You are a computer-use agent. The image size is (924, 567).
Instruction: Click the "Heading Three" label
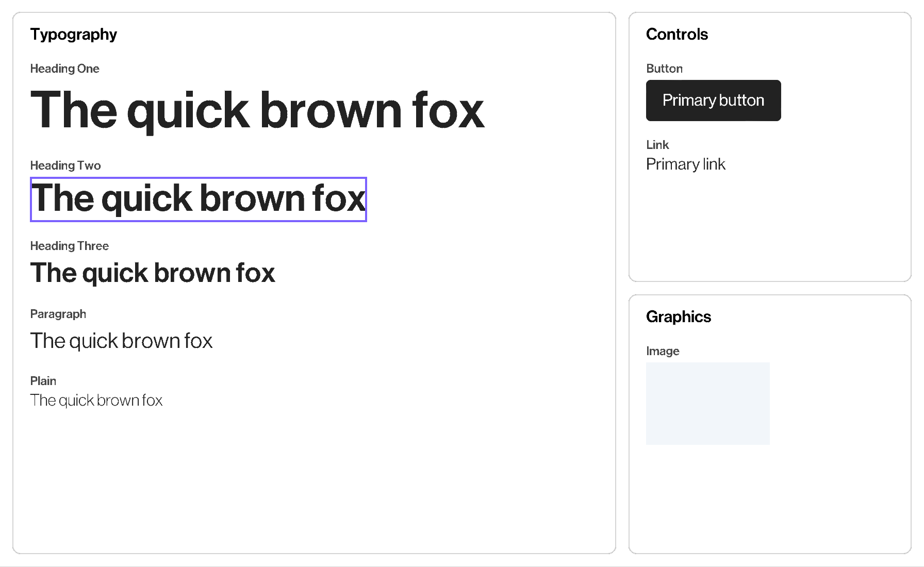(69, 246)
